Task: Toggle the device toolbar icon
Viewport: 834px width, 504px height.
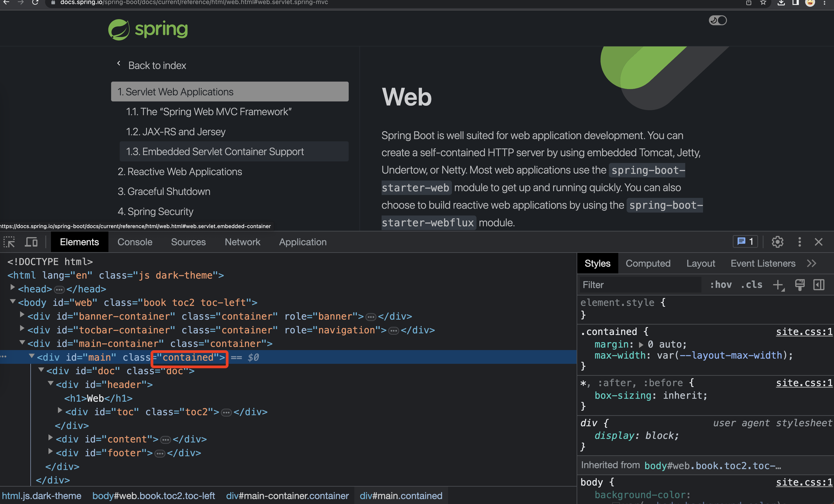Action: point(31,242)
